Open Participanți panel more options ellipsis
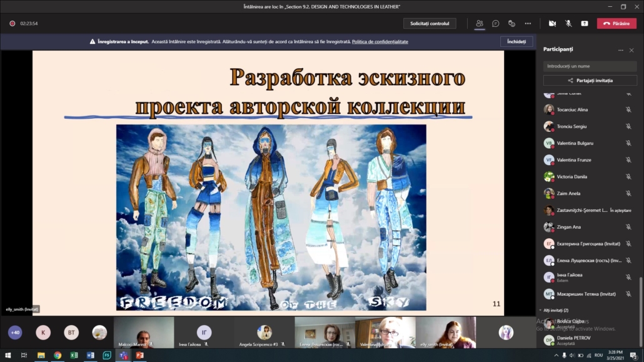The width and height of the screenshot is (644, 362). click(x=621, y=50)
